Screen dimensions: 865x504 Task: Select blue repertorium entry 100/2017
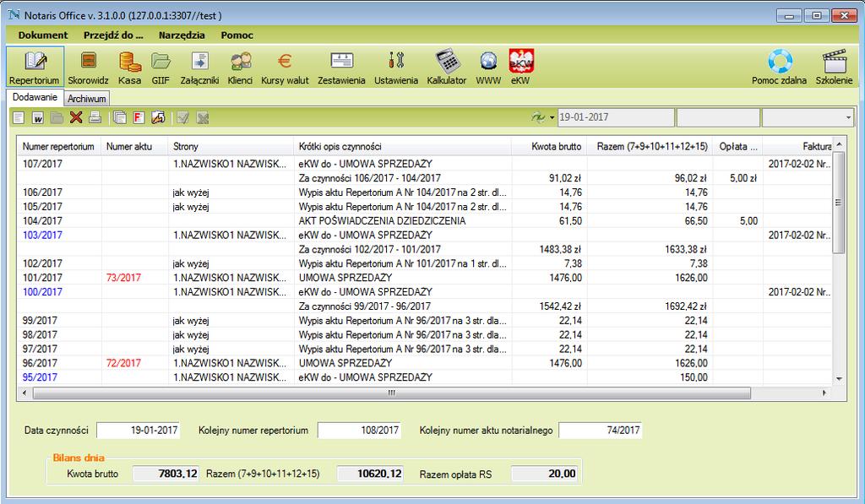[42, 292]
